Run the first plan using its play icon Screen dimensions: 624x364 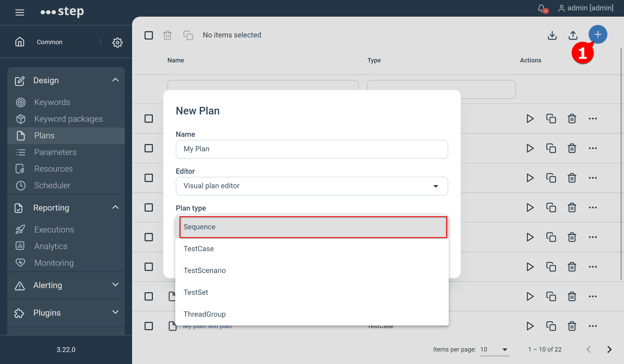point(530,119)
